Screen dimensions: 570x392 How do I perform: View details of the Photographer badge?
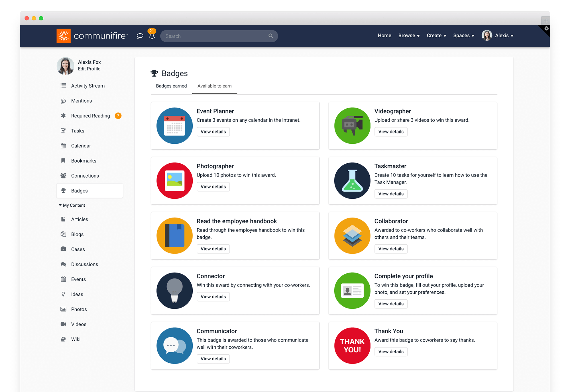click(213, 186)
